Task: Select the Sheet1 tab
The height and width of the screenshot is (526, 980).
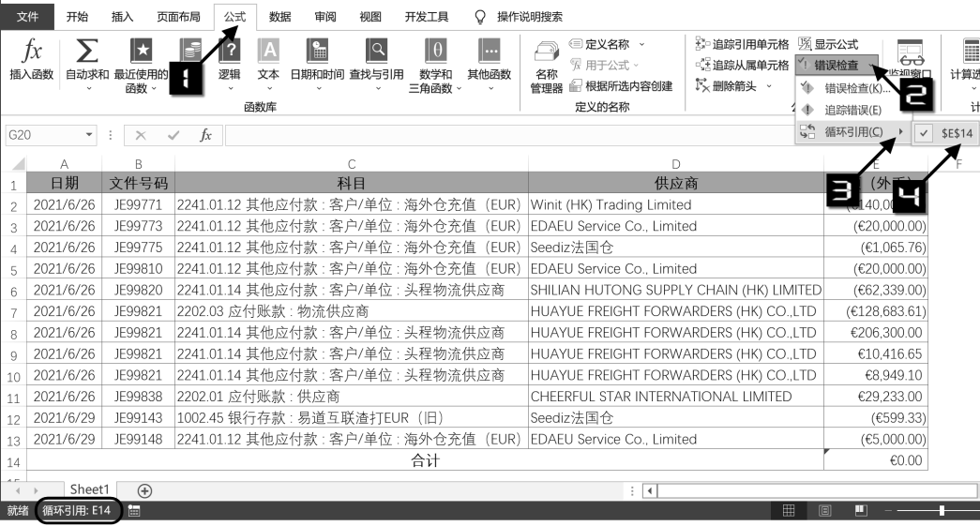Action: coord(89,489)
